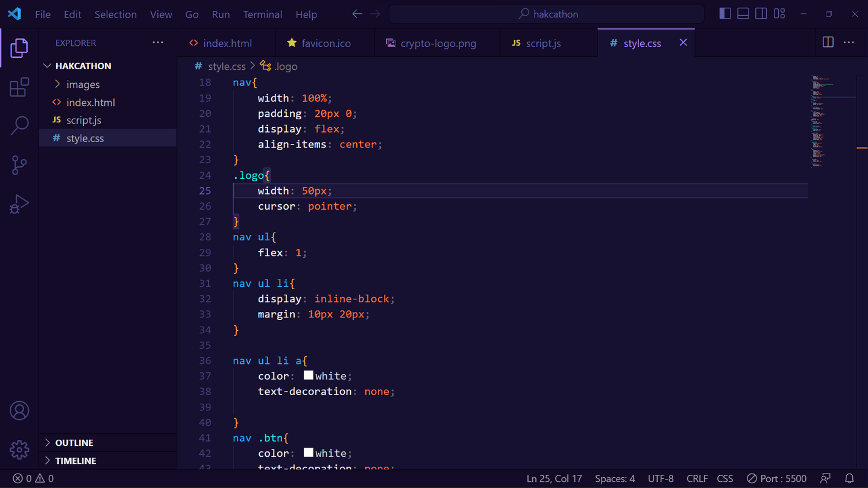868x488 pixels.
Task: Toggle the primary side bar layout icon
Action: [725, 14]
